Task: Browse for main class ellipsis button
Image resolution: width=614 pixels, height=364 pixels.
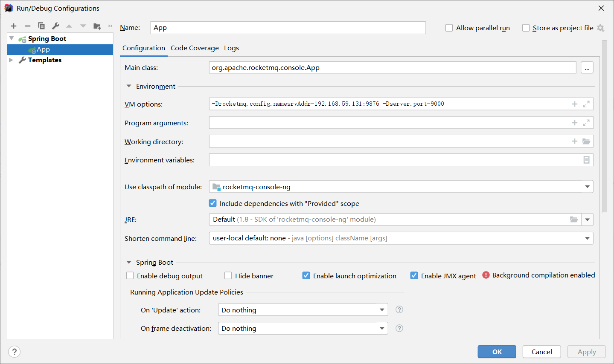Action: 587,68
